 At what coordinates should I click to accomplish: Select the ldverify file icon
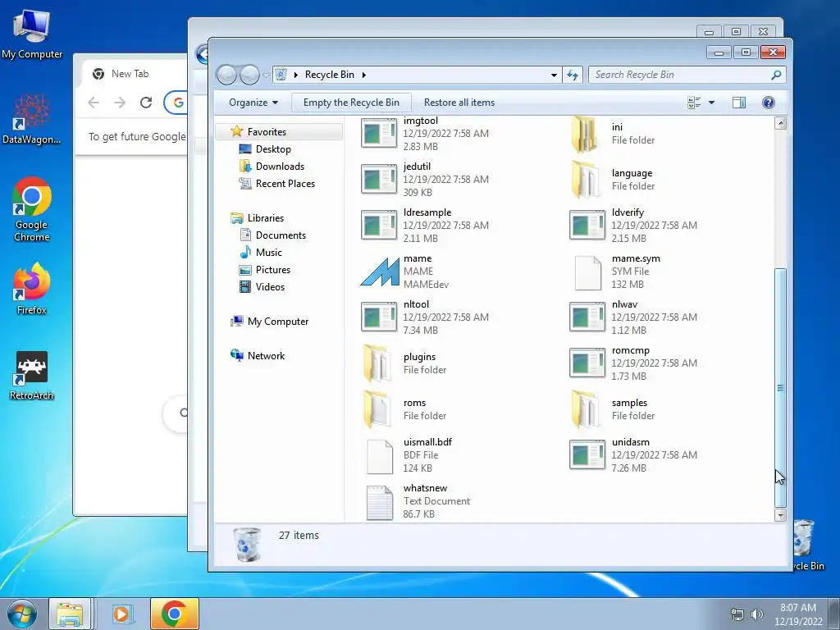587,226
